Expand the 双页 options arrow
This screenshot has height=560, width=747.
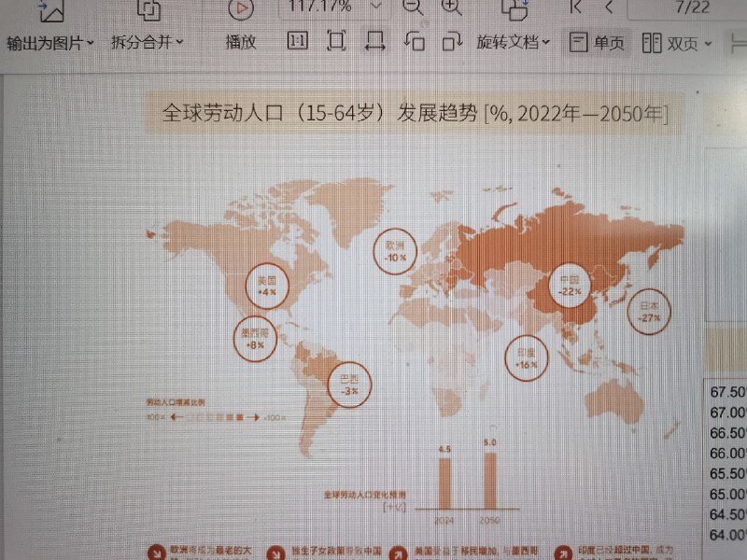tap(709, 44)
